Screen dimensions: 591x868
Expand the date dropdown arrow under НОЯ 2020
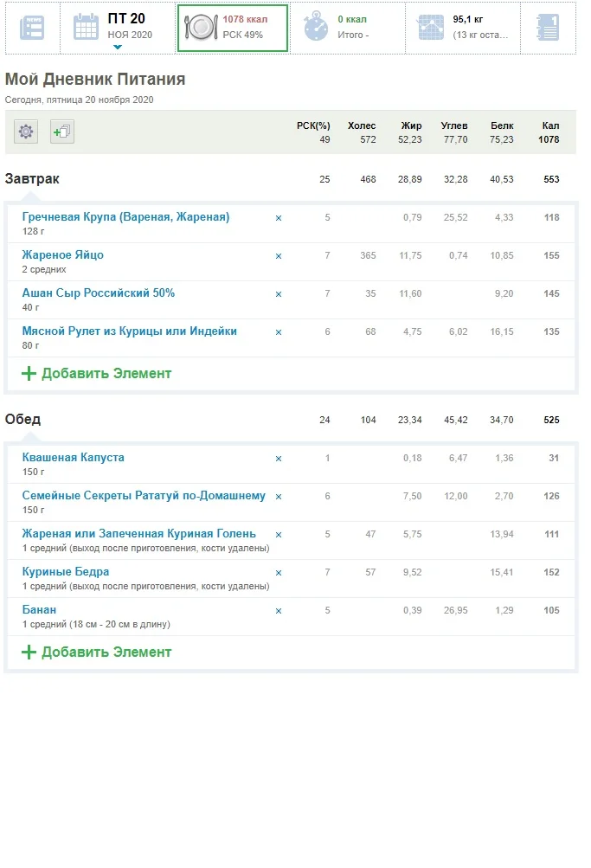(118, 47)
